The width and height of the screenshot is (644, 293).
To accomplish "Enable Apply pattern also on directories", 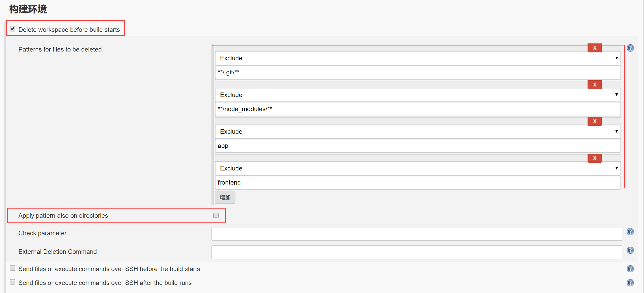I will (x=216, y=215).
